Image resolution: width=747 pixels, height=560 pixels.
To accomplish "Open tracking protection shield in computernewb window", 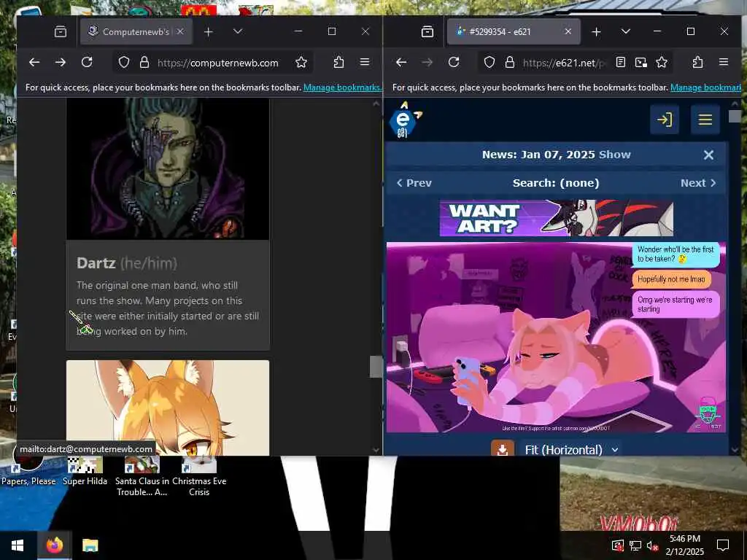I will click(124, 63).
